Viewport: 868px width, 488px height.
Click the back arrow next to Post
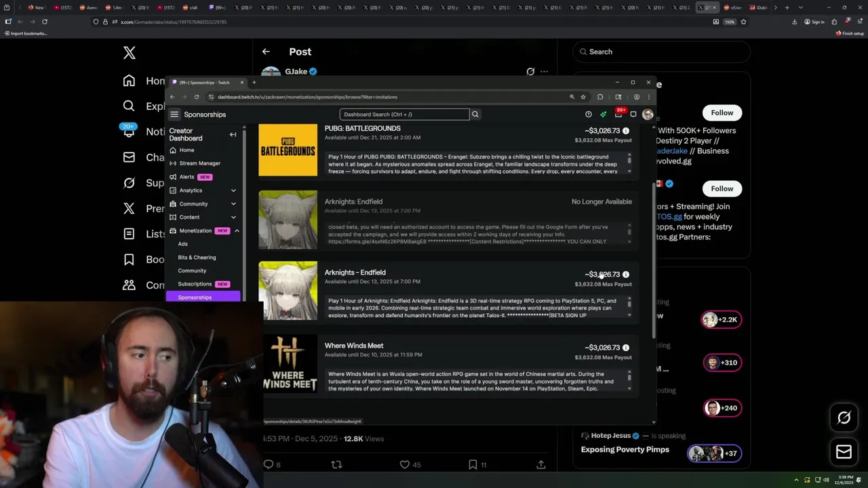coord(266,52)
